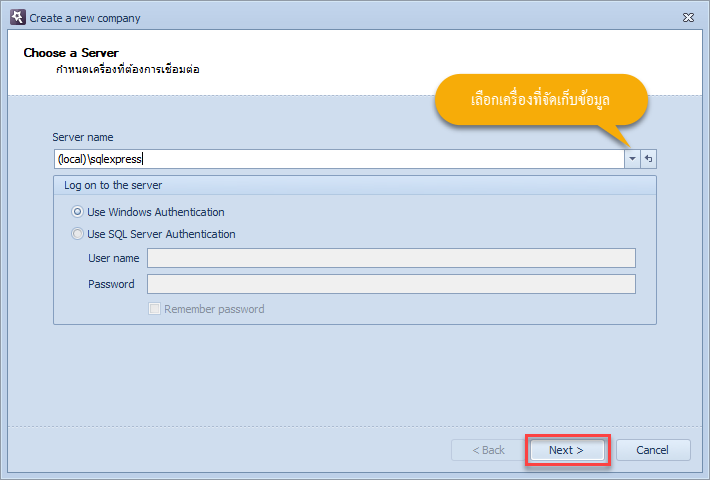Screen dimensions: 710x480
Task: Click the Password label text
Action: coord(111,284)
